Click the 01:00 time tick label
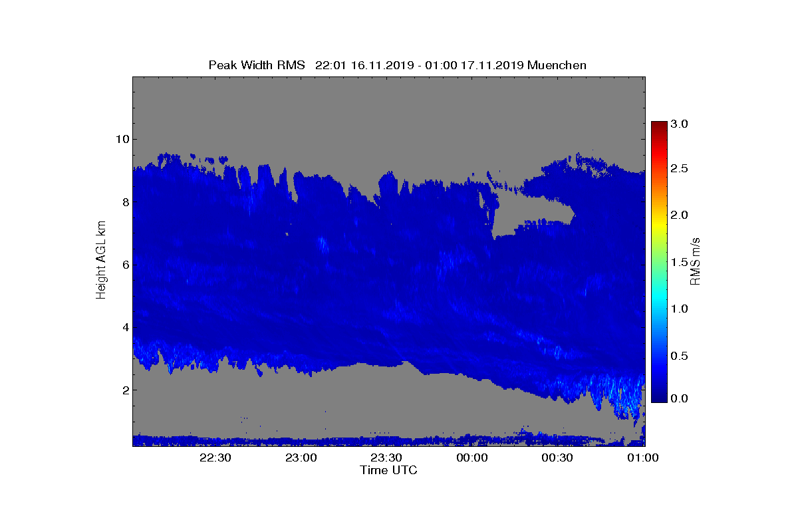 coord(642,458)
